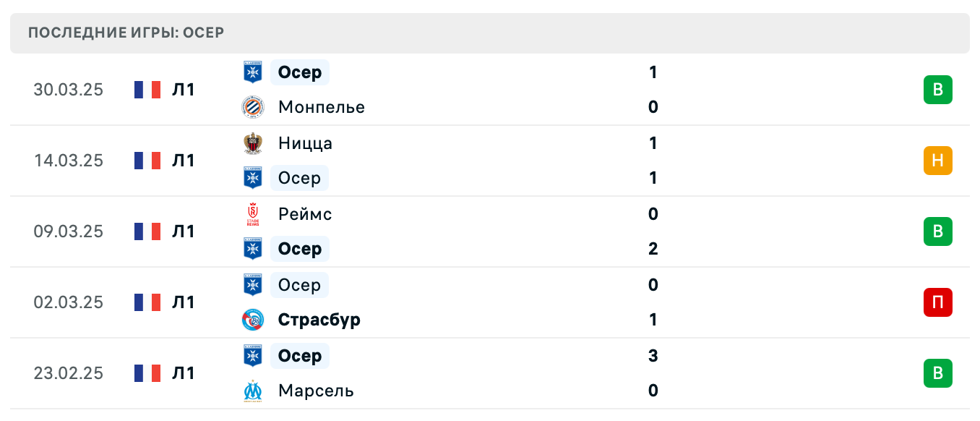Select the Реймс team name
This screenshot has width=980, height=421.
click(305, 214)
